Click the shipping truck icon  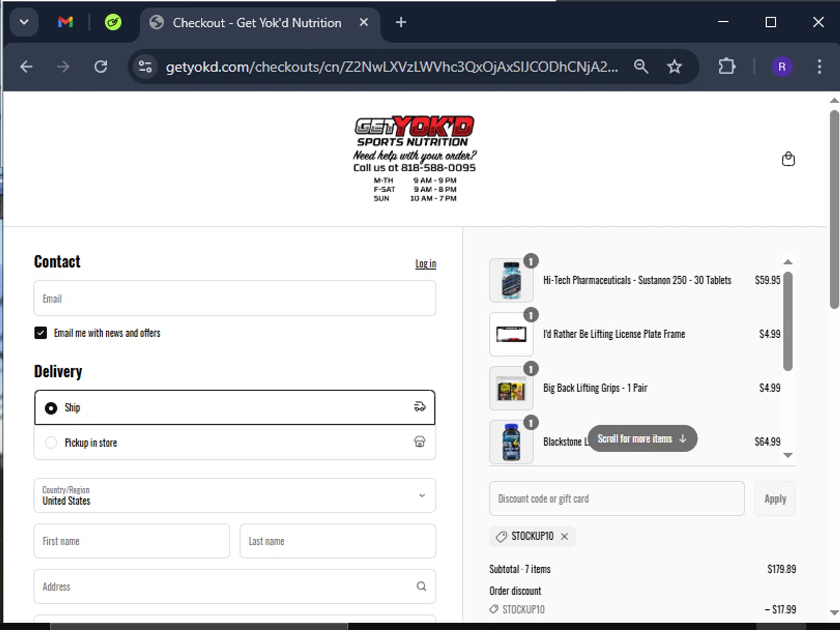tap(419, 407)
